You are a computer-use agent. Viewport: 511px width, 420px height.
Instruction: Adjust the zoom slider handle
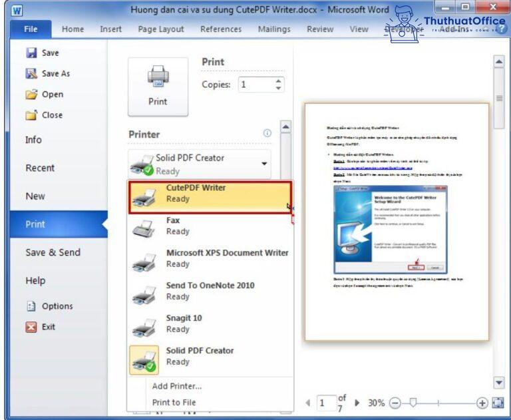coord(413,403)
